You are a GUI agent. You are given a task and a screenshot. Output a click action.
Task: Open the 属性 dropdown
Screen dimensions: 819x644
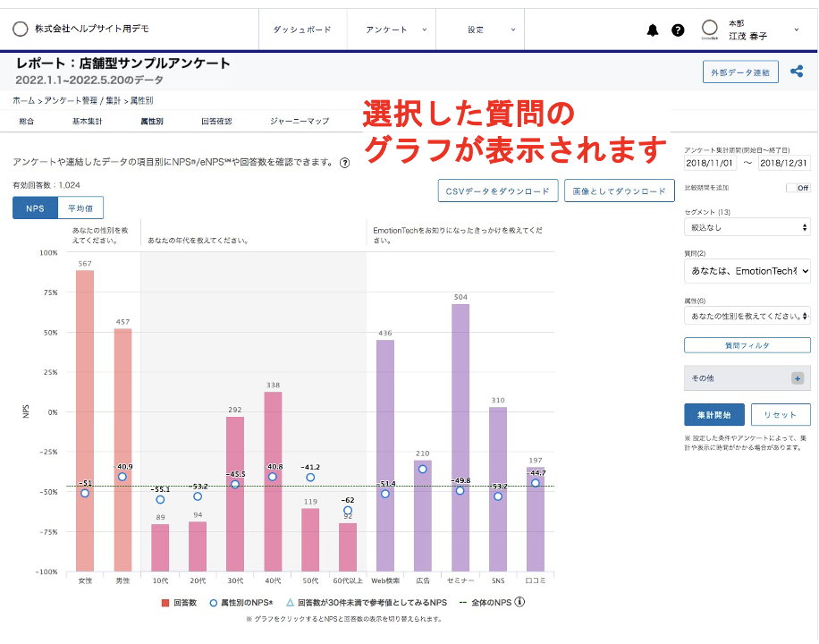747,316
